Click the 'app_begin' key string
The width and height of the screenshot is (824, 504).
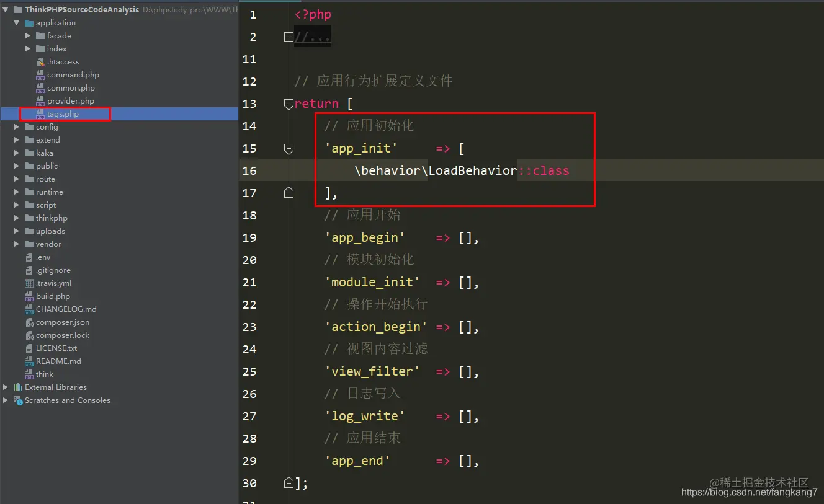[x=365, y=237]
